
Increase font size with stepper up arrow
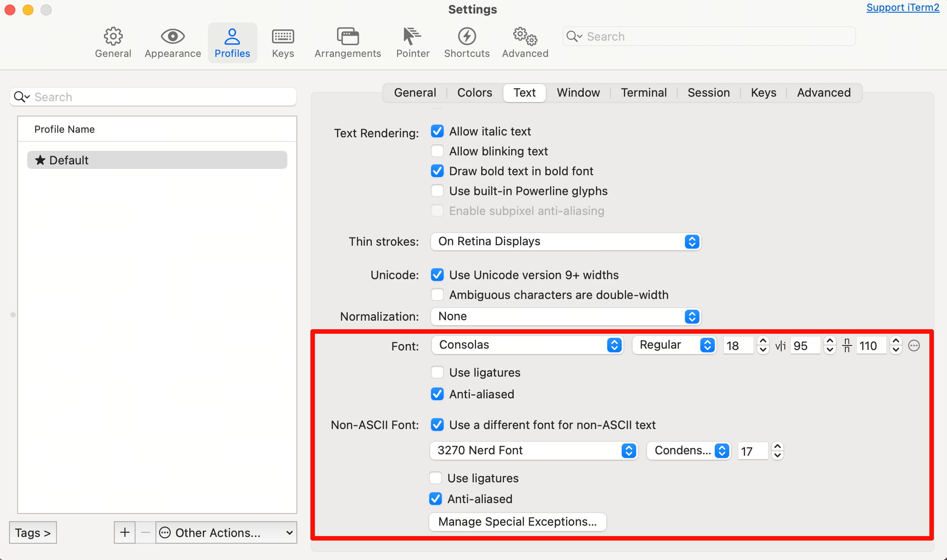[x=763, y=341]
